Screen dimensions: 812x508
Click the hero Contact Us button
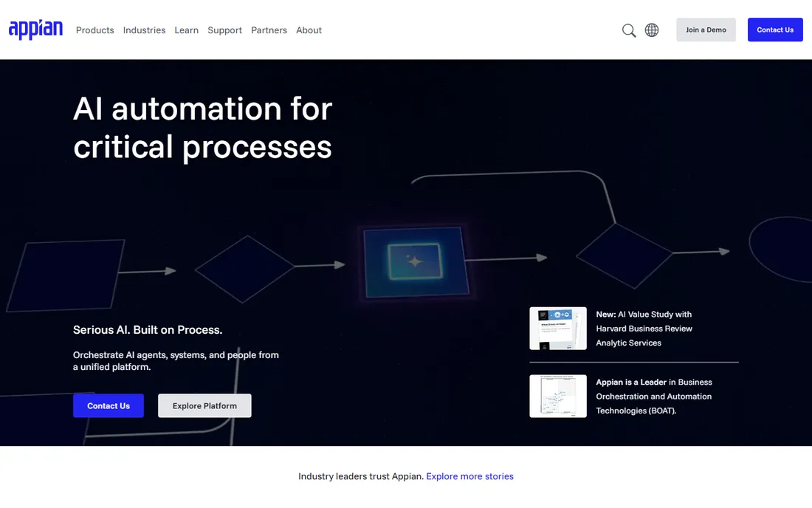pos(109,405)
